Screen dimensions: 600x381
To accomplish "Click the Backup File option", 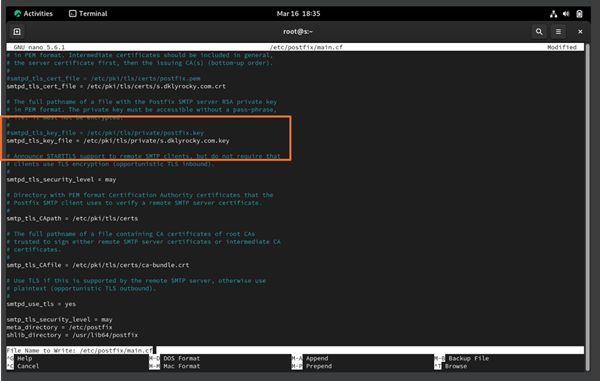I will pos(461,358).
